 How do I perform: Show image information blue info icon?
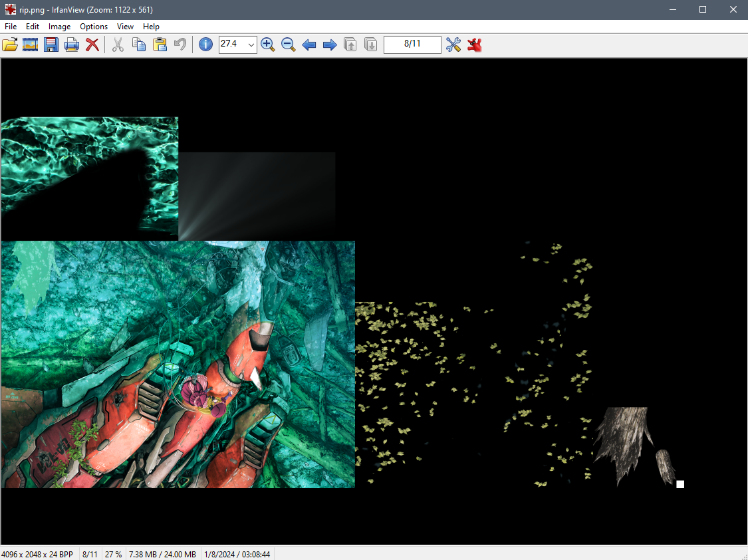205,45
